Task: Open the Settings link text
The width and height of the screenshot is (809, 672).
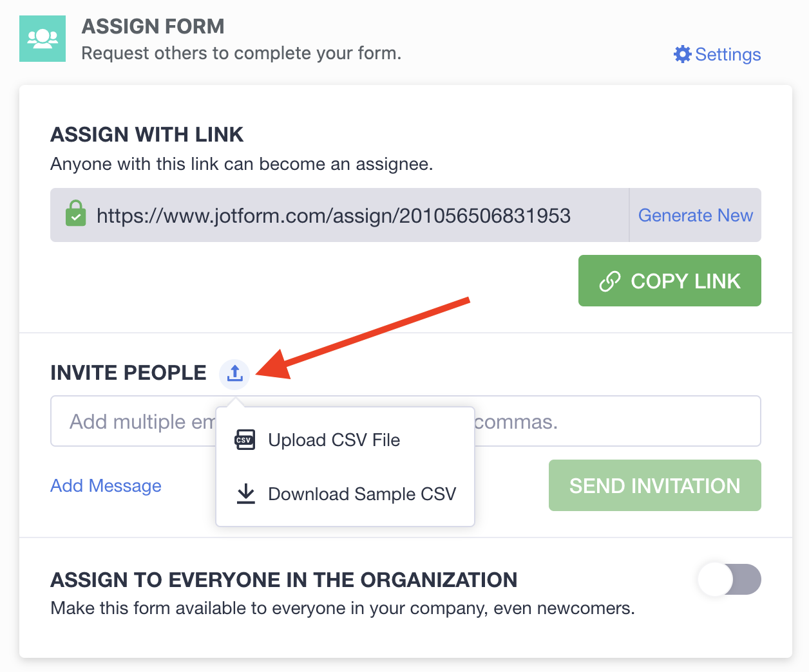Action: (728, 54)
